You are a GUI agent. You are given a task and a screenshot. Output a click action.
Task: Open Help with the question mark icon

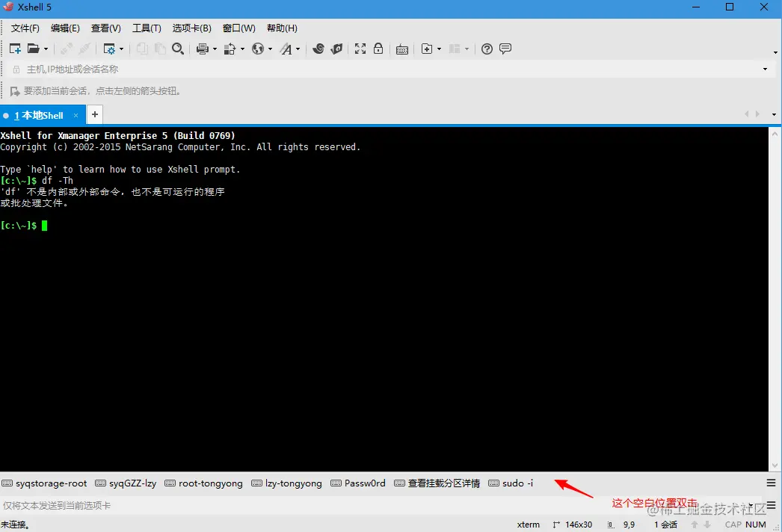[x=487, y=49]
